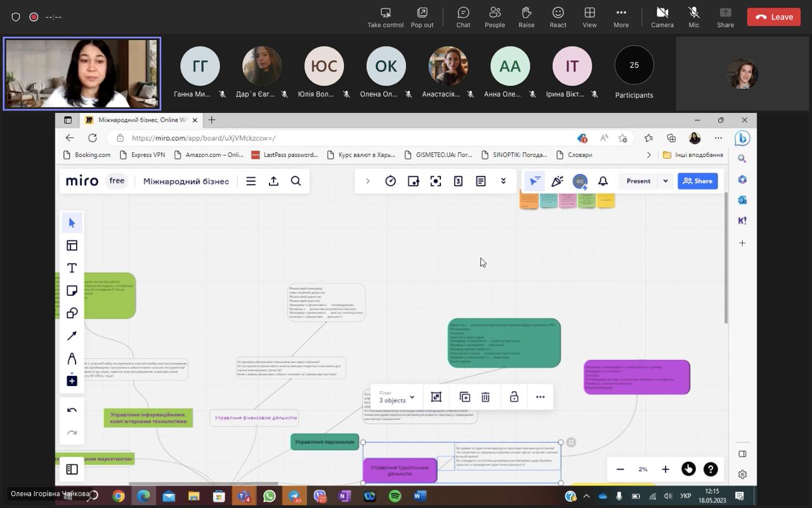Viewport: 812px width, 508px height.
Task: Turn on the Camera
Action: 662,17
